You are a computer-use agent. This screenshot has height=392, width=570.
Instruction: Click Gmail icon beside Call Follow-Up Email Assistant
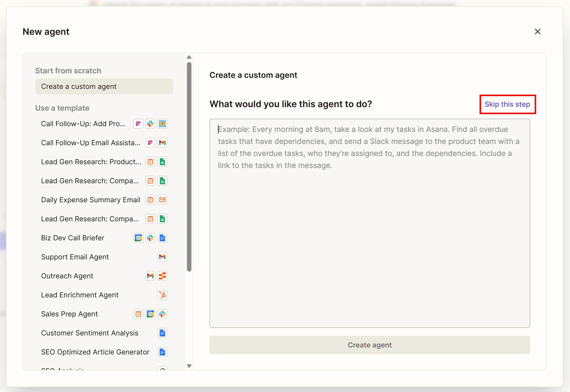pos(162,143)
